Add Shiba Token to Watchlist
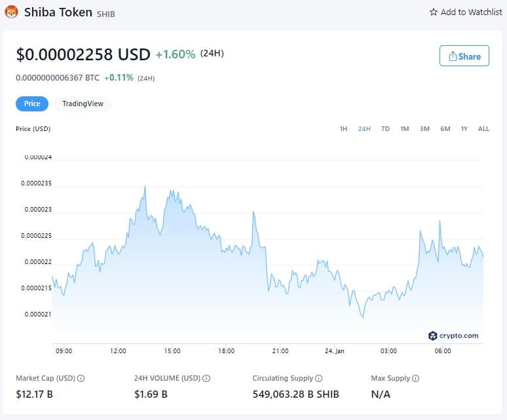Image resolution: width=507 pixels, height=420 pixels. pos(466,12)
